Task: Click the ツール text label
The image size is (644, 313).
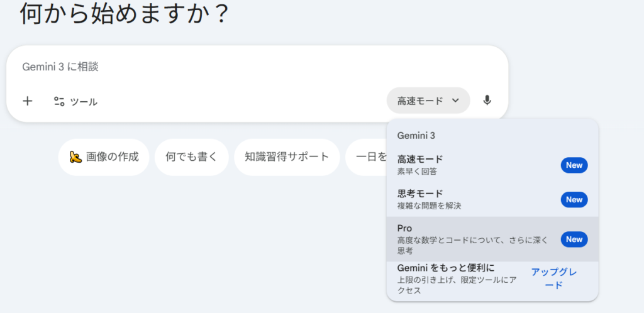Action: 84,101
